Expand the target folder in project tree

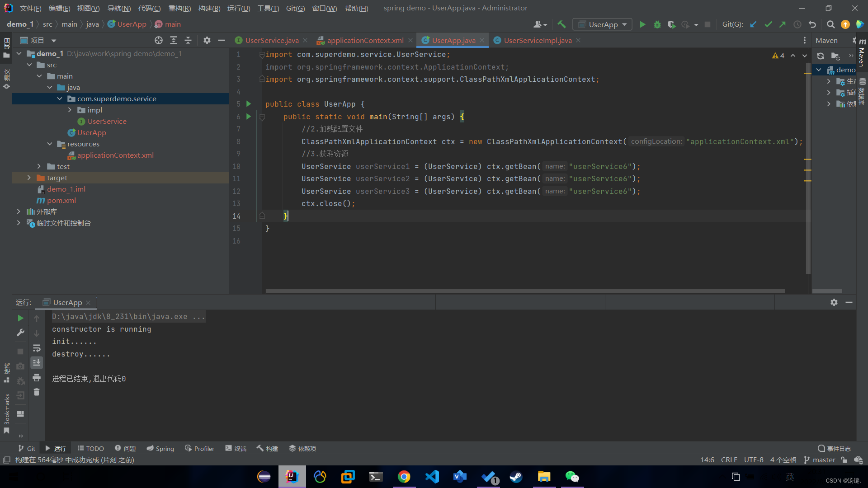coord(29,178)
